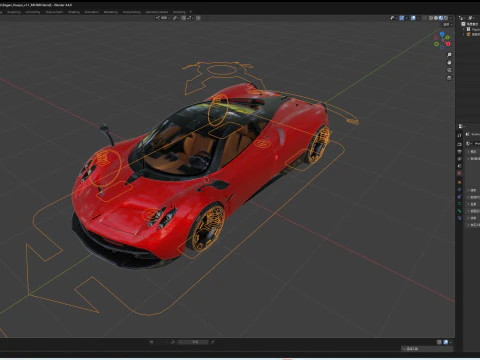Open the Render properties tab
480x360 pixels.
pyautogui.click(x=459, y=144)
